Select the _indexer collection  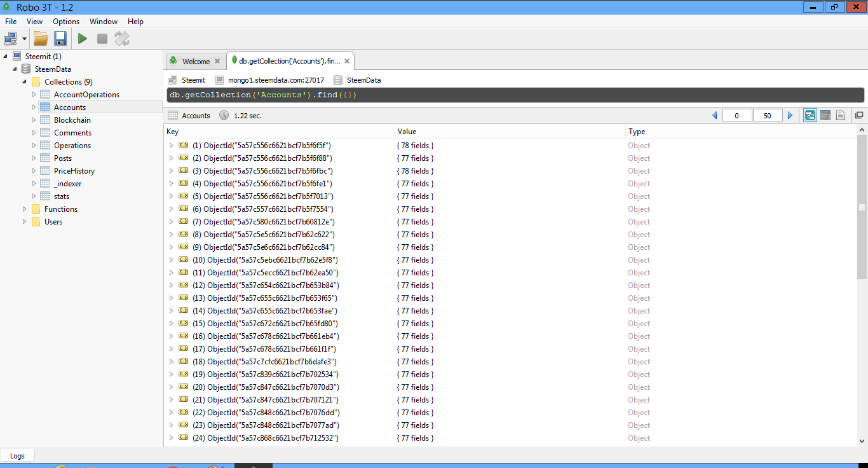click(67, 184)
